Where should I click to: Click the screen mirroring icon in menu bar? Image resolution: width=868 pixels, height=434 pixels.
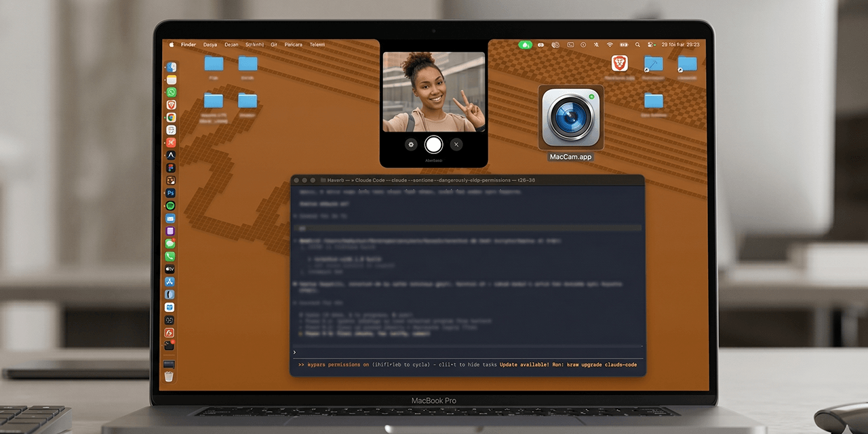tap(570, 45)
